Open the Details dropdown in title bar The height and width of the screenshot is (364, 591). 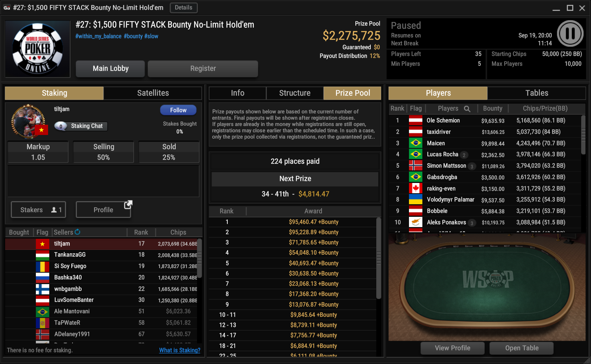(184, 7)
